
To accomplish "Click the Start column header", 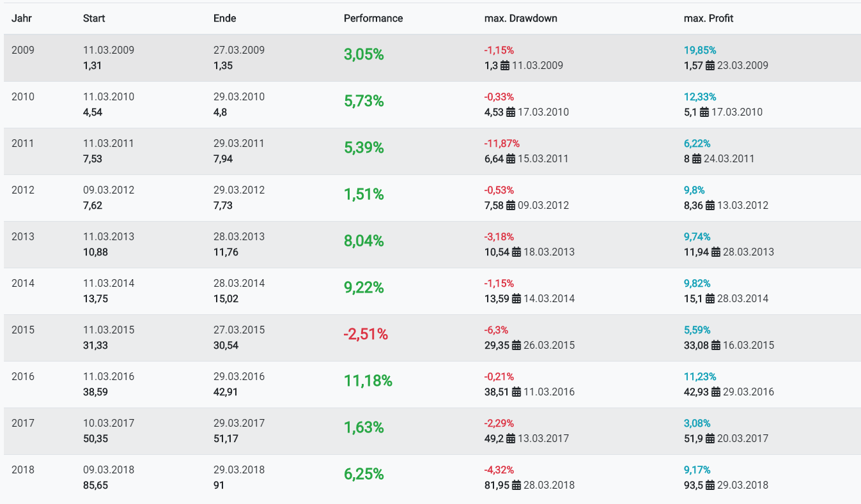I will point(94,19).
